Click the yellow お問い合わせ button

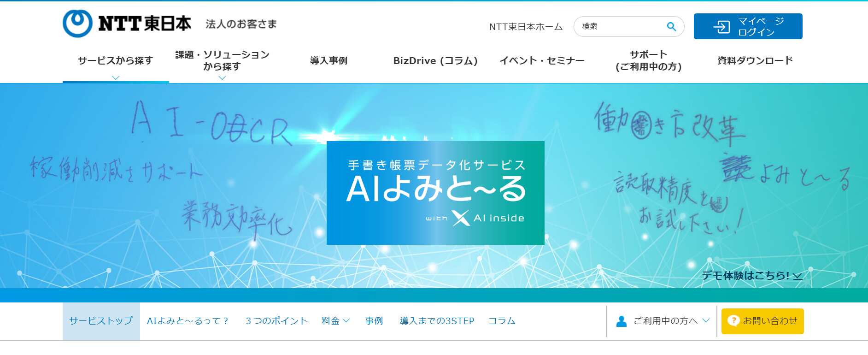coord(762,321)
